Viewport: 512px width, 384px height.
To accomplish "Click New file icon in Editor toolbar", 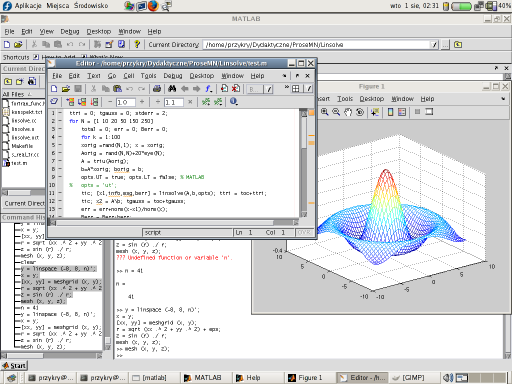I will tap(54, 89).
